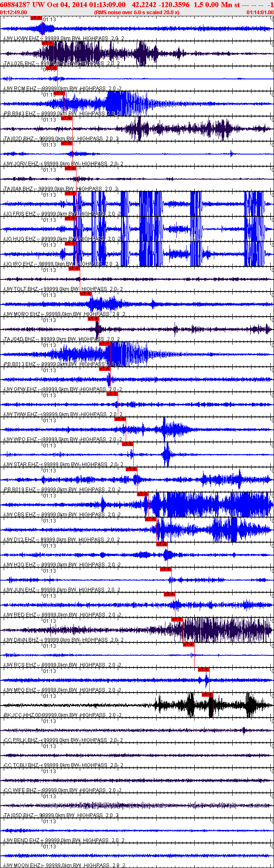Select the red pick marker on UW RED trace

[170, 594]
